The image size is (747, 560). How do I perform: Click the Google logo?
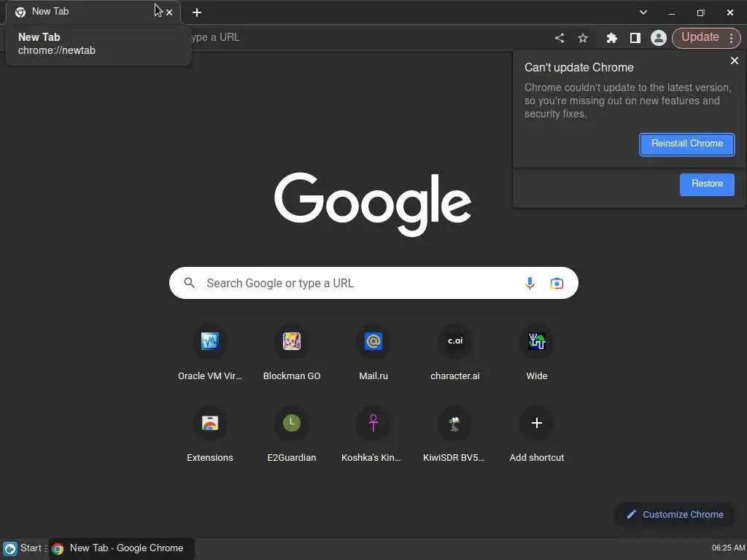373,204
